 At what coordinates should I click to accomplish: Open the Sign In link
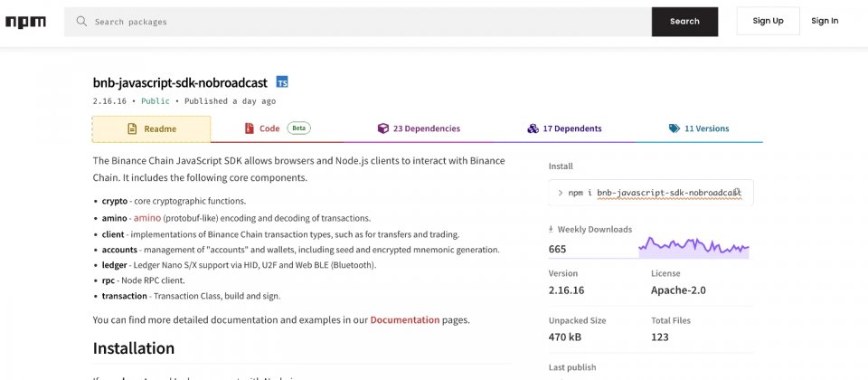coord(825,21)
